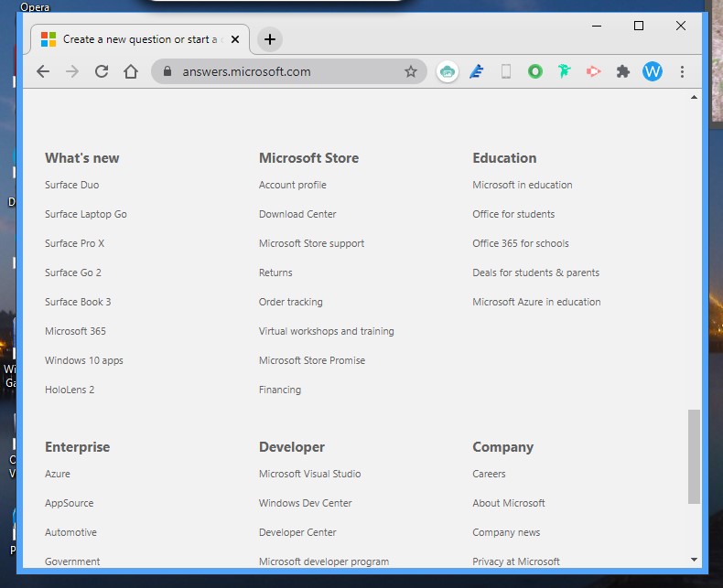Viewport: 723px width, 588px height.
Task: Open the Automotive link
Action: [71, 532]
